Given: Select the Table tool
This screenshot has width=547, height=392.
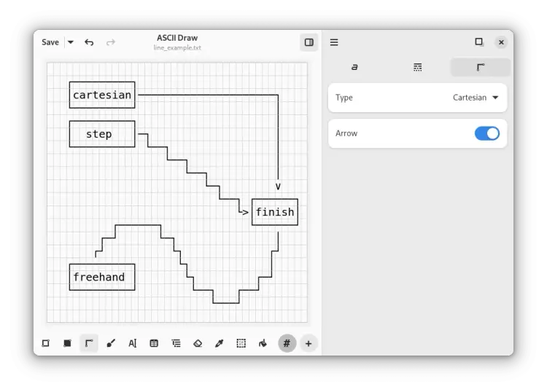Looking at the screenshot, I should point(154,343).
